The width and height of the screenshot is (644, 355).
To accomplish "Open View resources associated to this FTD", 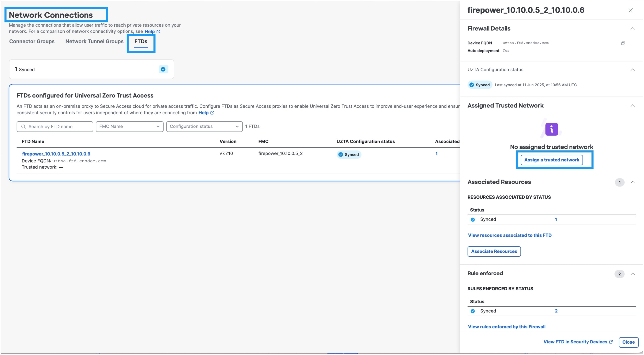I will coord(509,235).
